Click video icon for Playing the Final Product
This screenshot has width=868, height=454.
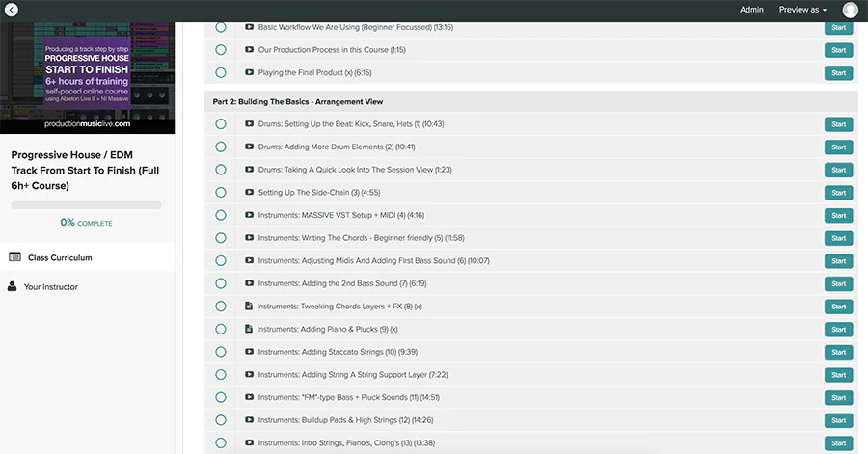click(x=249, y=72)
